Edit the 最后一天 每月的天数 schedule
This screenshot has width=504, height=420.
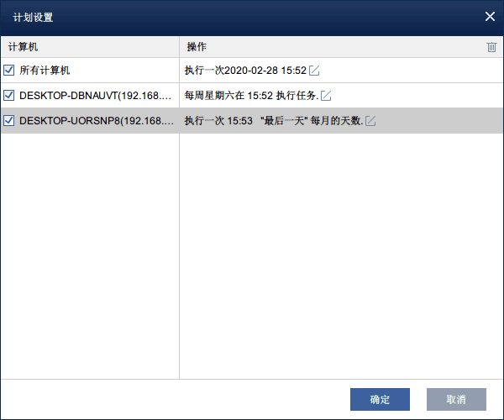point(370,121)
